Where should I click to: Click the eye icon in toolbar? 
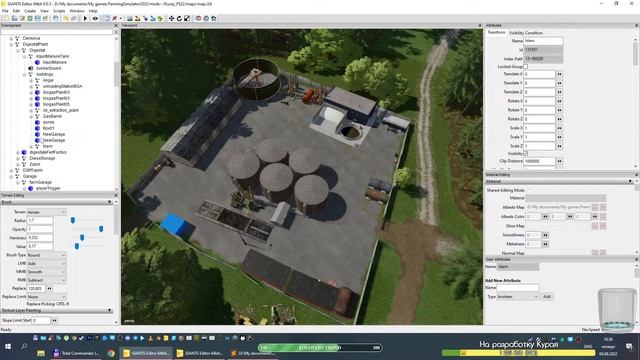(95, 18)
